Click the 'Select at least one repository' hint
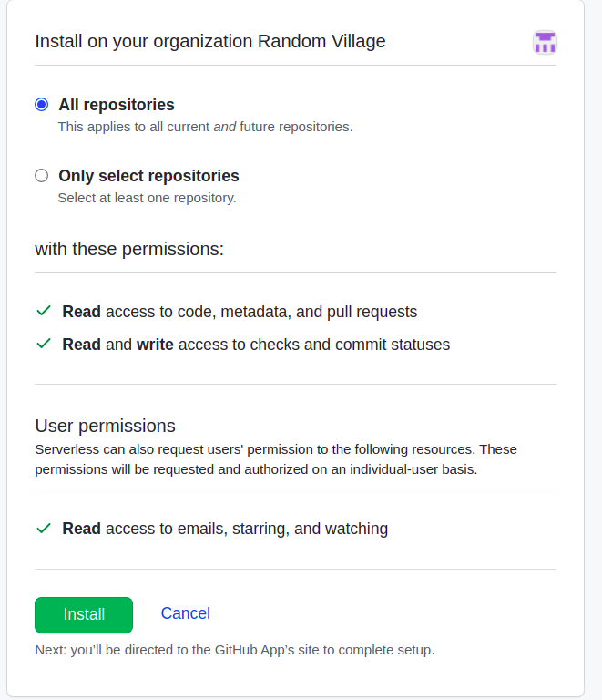 click(x=147, y=198)
